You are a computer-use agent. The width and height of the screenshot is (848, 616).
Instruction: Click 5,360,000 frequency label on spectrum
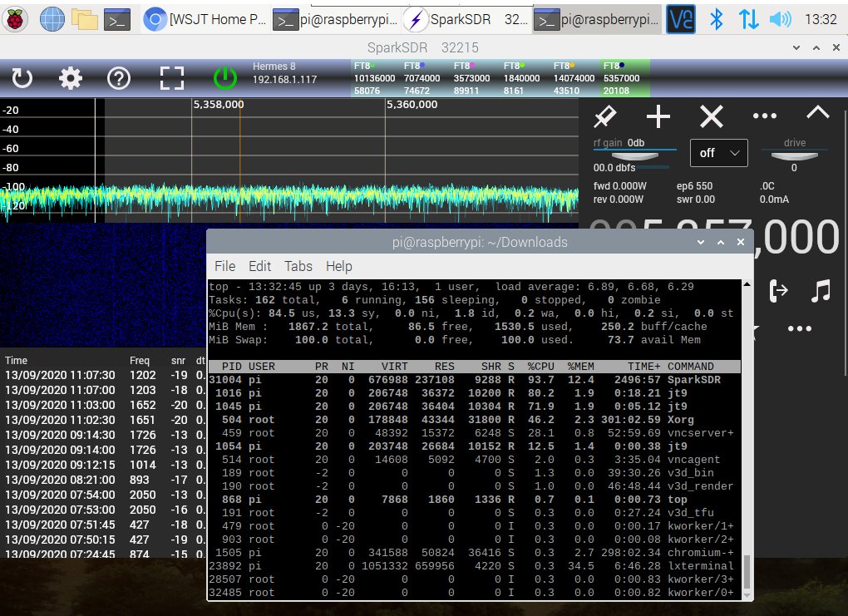[x=412, y=105]
